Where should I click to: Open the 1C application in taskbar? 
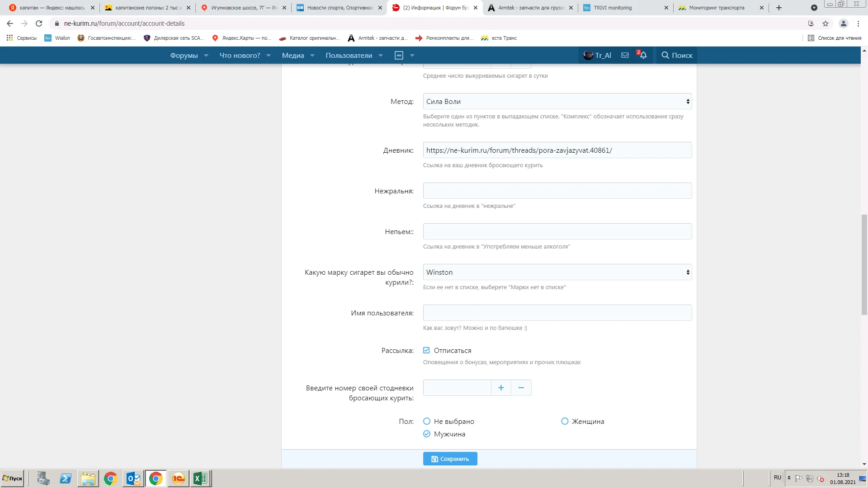pyautogui.click(x=178, y=479)
